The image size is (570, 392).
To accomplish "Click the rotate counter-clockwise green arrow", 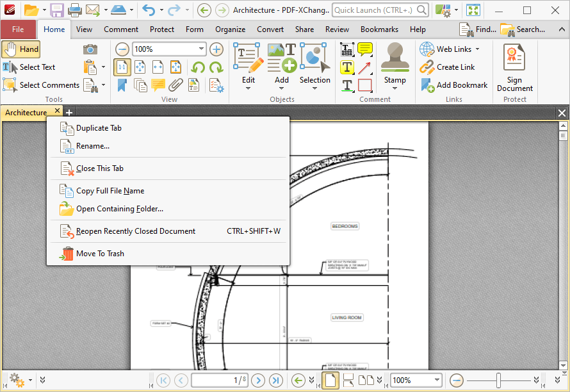I will tap(198, 67).
